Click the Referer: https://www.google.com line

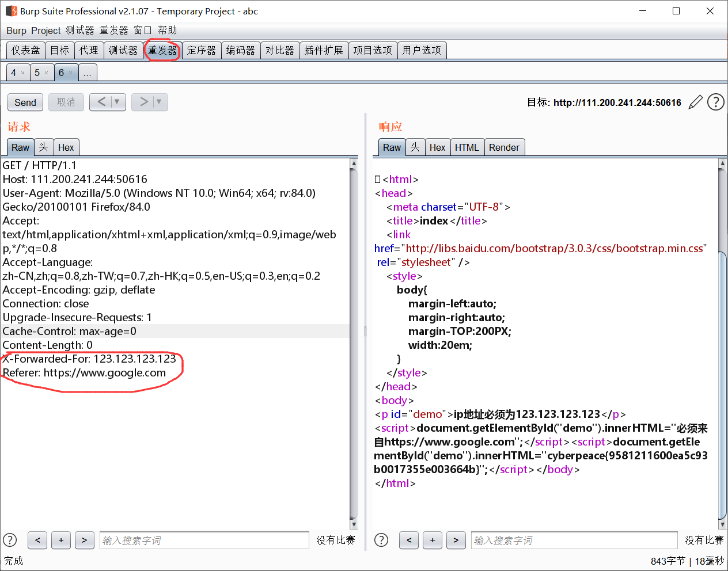click(x=84, y=372)
